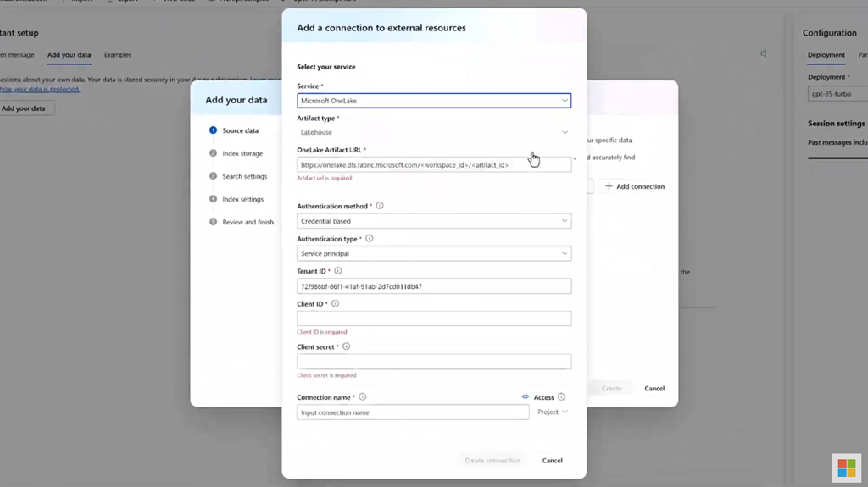
Task: Click info icon beside Tenant ID label
Action: click(x=338, y=271)
